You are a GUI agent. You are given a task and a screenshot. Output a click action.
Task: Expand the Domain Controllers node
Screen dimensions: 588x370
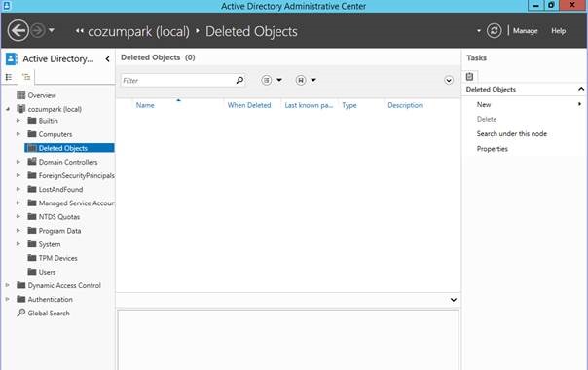[x=18, y=162]
